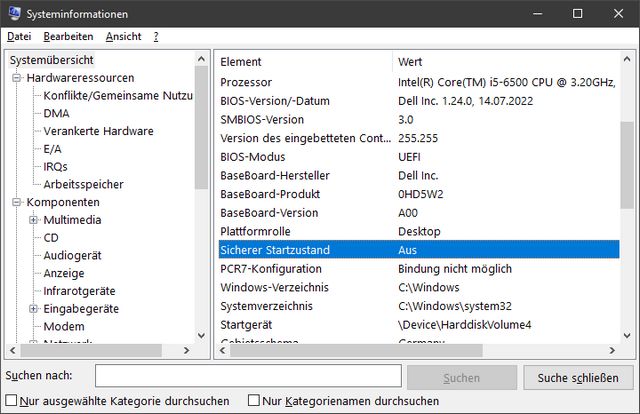This screenshot has height=414, width=640.
Task: Select Systemübersicht in the tree
Action: click(x=51, y=60)
